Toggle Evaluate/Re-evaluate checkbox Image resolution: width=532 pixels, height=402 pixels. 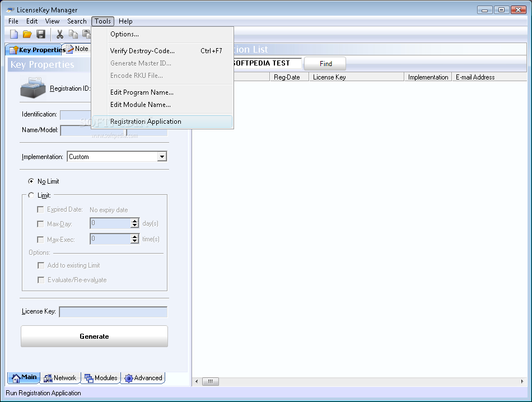click(x=41, y=280)
